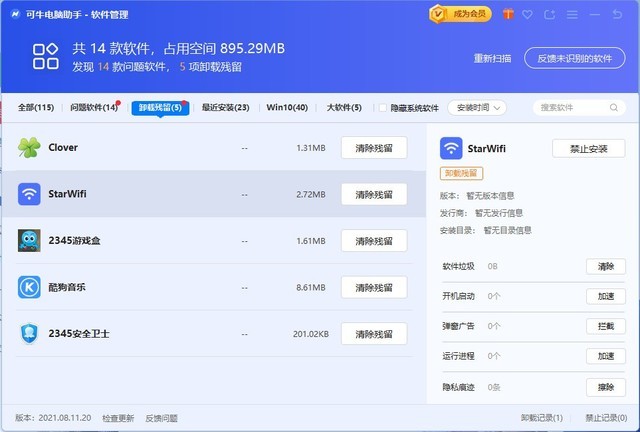The height and width of the screenshot is (432, 640).
Task: Click the Clover four-leaf app icon
Action: 29,147
